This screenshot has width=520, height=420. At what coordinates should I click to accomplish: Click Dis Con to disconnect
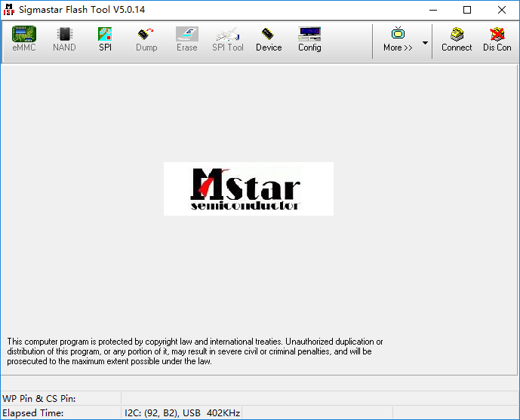497,39
